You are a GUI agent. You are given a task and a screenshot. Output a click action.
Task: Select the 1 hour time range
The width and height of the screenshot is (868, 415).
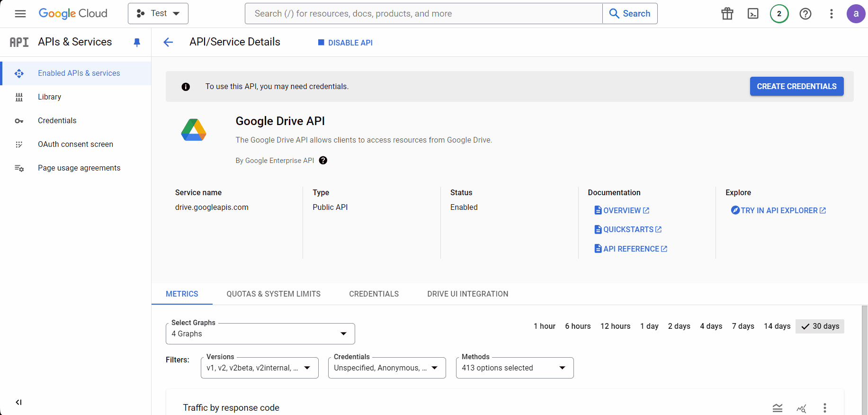click(545, 326)
